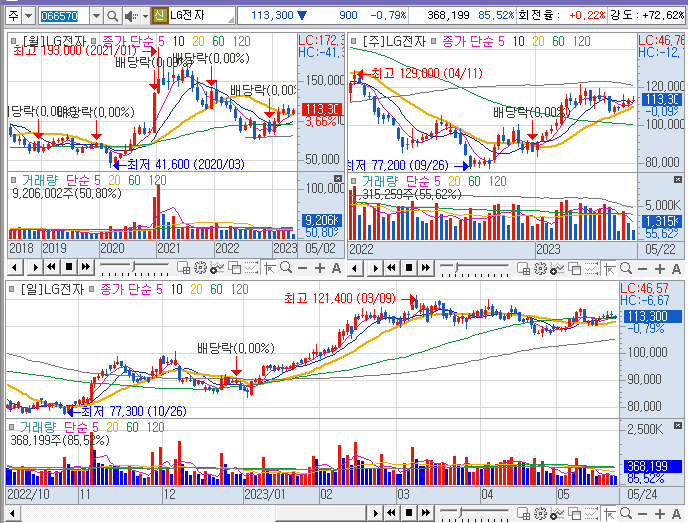The height and width of the screenshot is (523, 688).
Task: Open chart layout icon in monthly chart toolbar
Action: tap(183, 267)
